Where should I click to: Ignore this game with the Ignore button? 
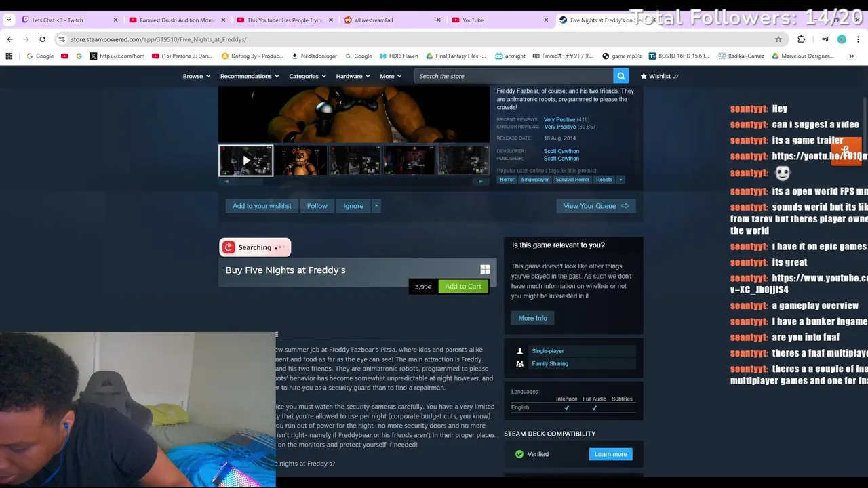pos(353,206)
